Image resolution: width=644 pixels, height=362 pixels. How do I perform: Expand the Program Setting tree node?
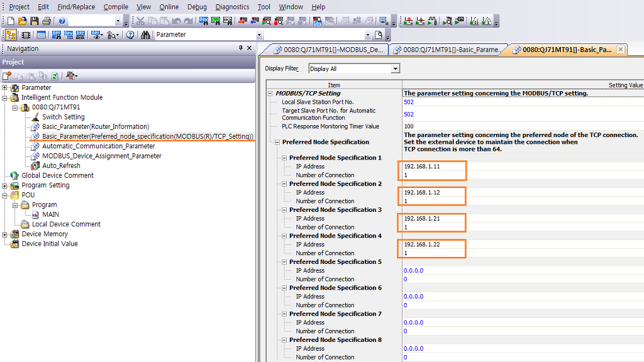pos(5,185)
